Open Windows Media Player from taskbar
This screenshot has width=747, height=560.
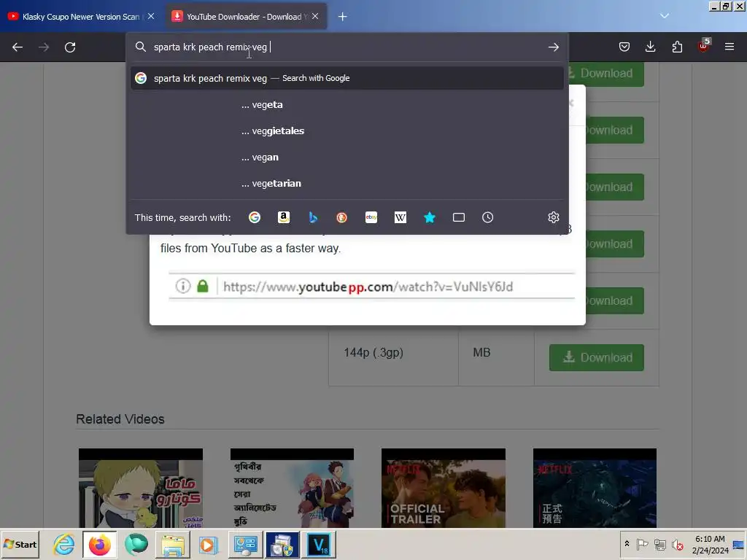[208, 544]
